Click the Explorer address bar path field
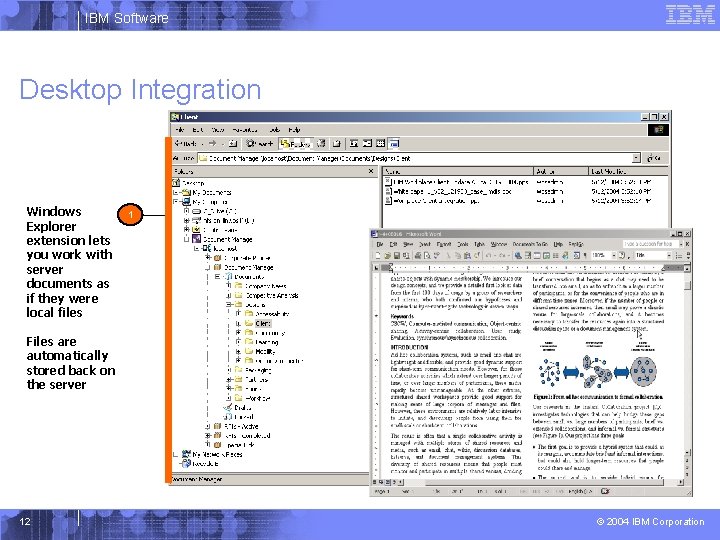The width and height of the screenshot is (720, 540). [x=416, y=158]
